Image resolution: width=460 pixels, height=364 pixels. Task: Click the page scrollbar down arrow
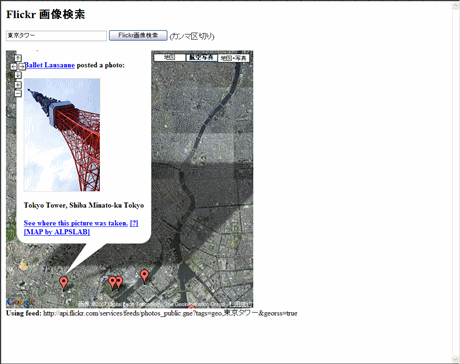coord(455,358)
